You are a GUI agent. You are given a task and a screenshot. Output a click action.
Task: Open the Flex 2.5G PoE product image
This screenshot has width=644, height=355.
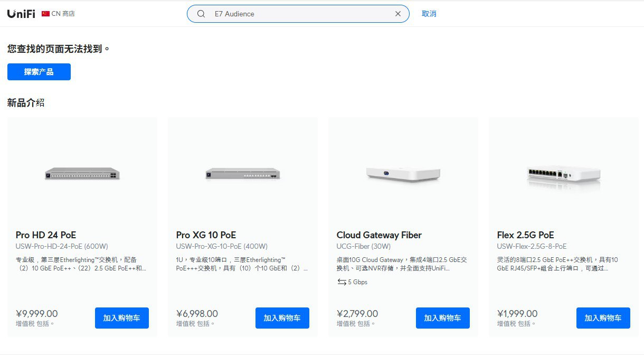564,173
